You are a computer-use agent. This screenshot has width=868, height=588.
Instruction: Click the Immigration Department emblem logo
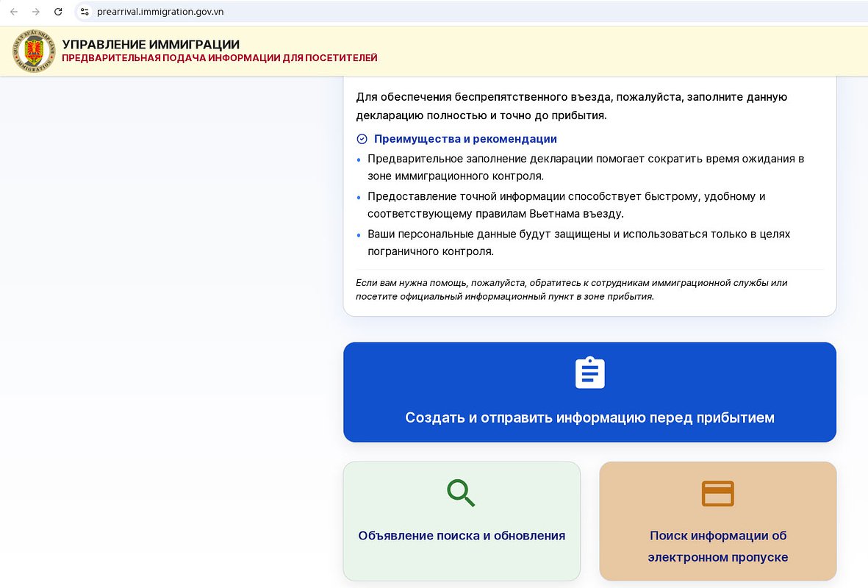(34, 51)
